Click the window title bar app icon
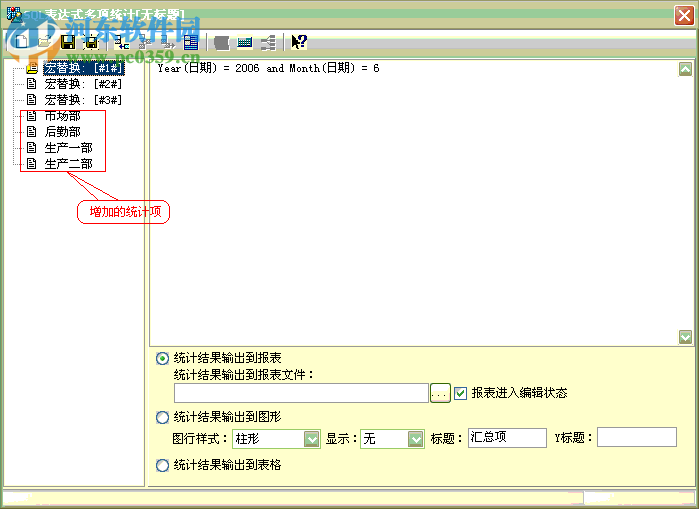This screenshot has width=699, height=509. pos(14,15)
